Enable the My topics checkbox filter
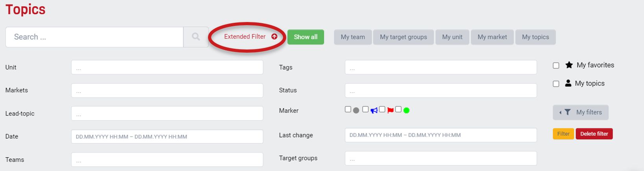This screenshot has width=644, height=171. pos(556,84)
